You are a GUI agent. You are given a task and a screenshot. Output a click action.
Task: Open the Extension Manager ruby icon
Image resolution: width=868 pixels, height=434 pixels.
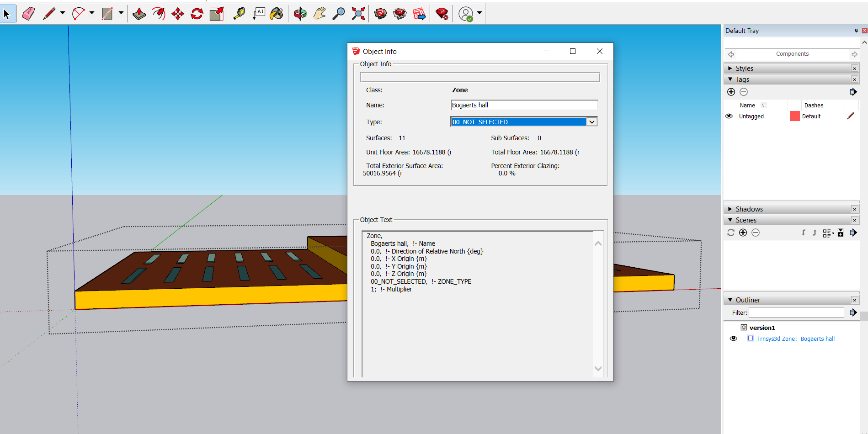click(x=442, y=14)
